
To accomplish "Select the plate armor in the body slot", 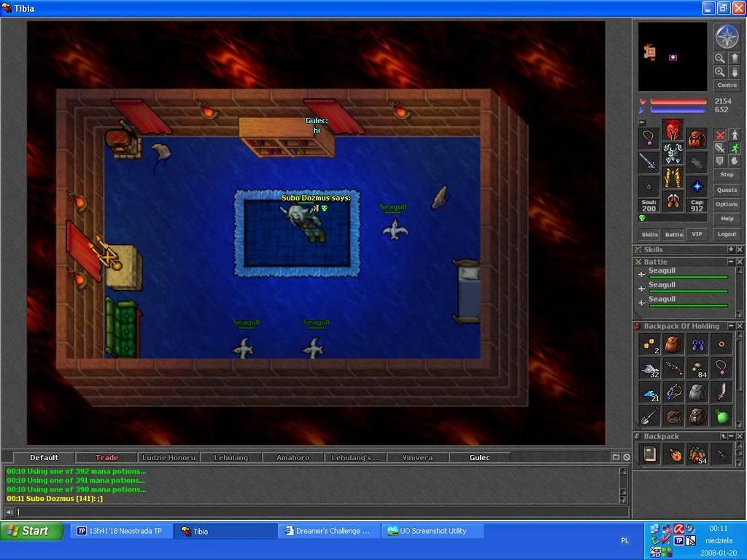I will click(673, 153).
